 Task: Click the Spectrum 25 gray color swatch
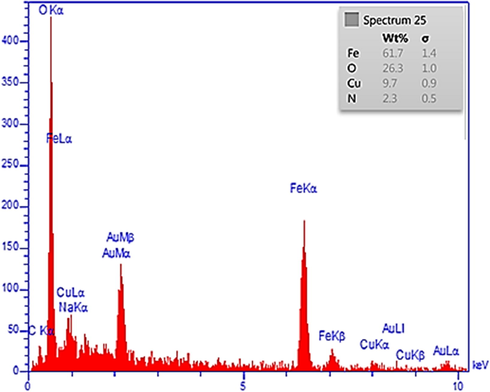(352, 20)
